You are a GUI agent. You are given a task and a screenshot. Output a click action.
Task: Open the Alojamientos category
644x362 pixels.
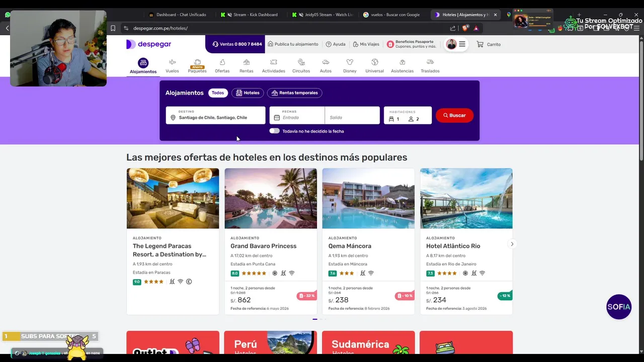pos(143,66)
